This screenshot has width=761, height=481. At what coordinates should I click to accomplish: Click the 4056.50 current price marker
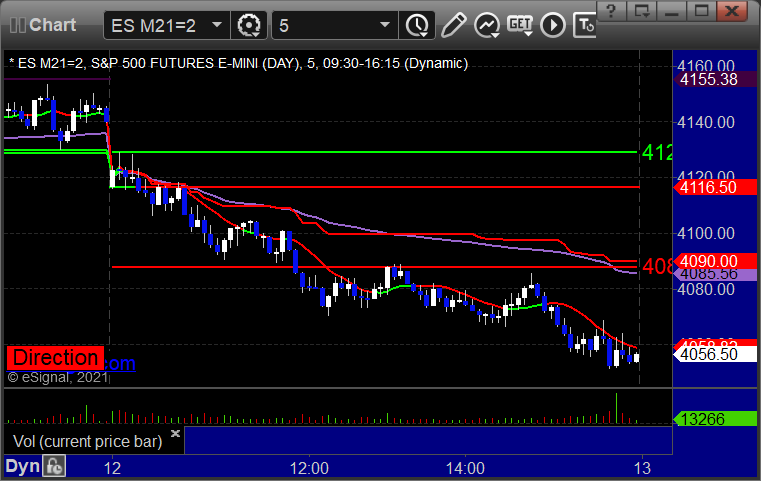tap(715, 354)
